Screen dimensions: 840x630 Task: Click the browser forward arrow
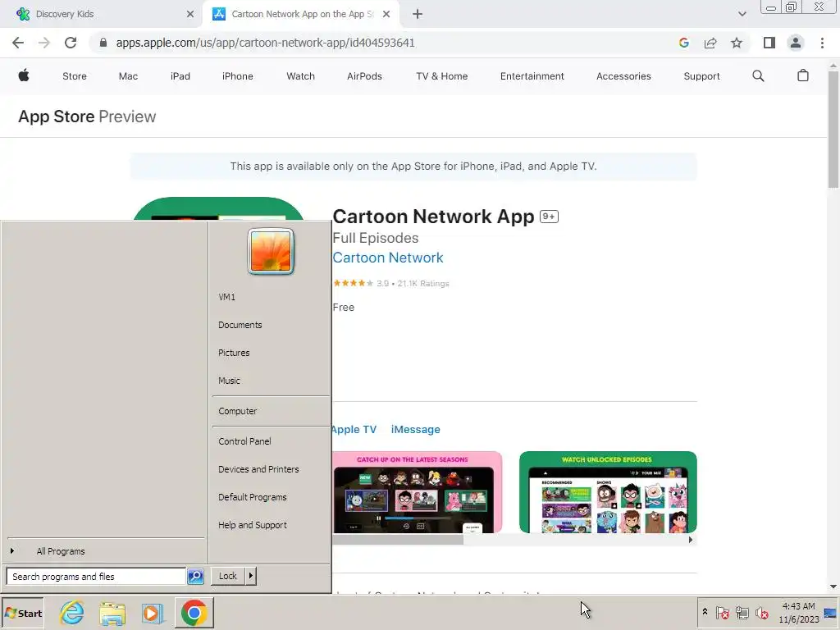coord(44,43)
